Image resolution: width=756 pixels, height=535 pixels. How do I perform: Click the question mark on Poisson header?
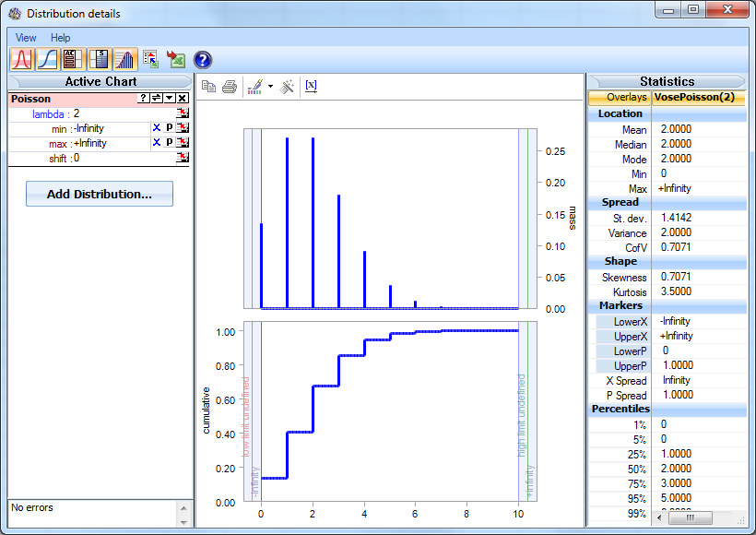tap(143, 99)
